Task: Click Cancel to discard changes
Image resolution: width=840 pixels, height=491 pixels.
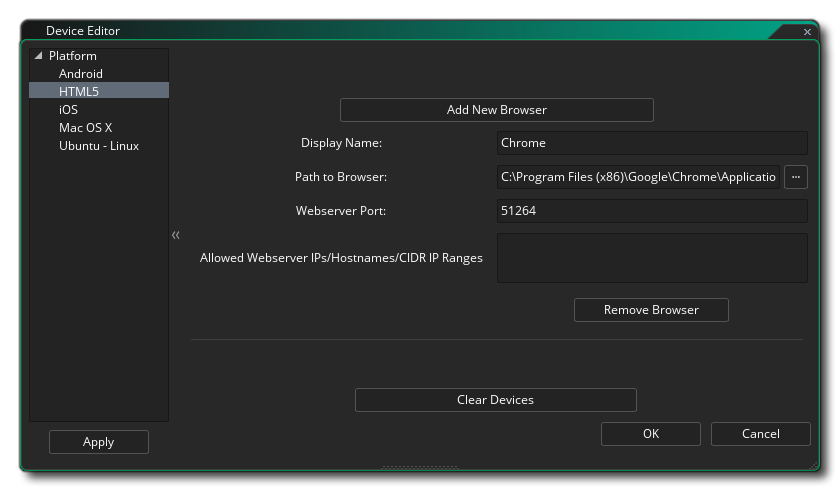Action: [x=760, y=433]
